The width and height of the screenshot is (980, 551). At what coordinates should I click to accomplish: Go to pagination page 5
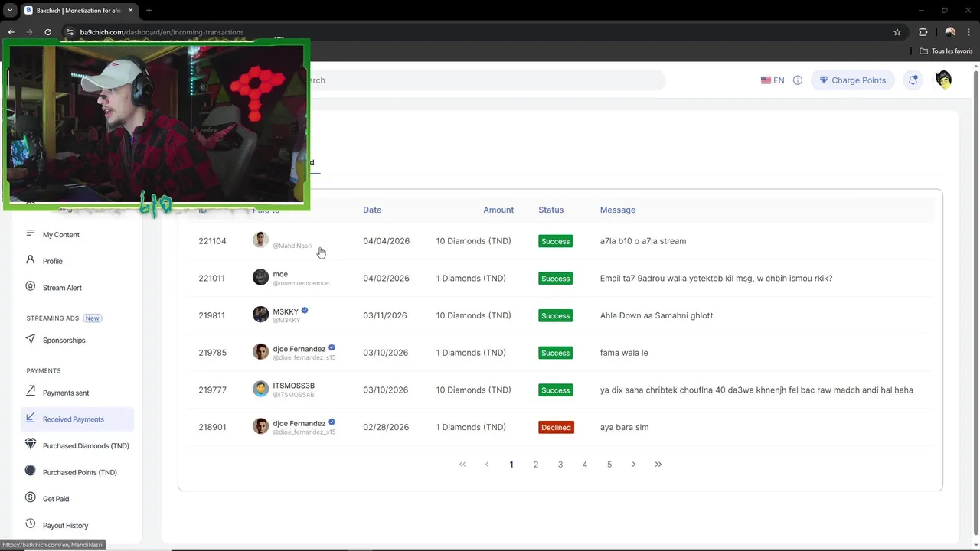[x=609, y=465]
